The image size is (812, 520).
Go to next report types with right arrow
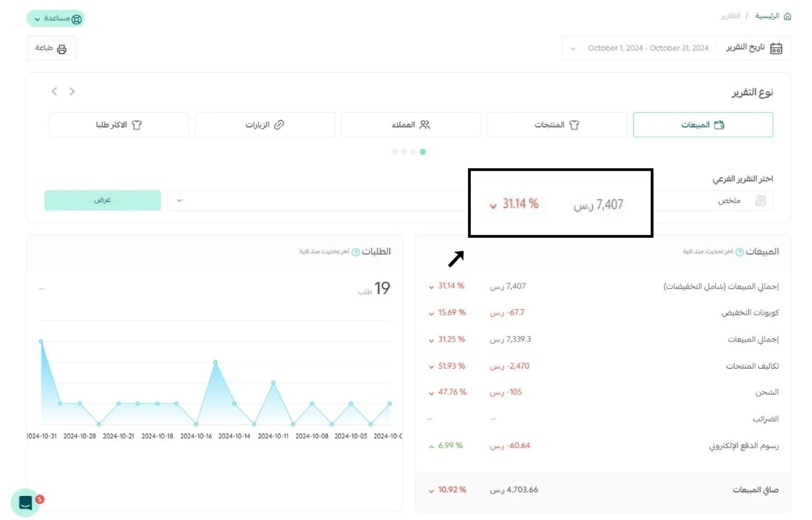(x=72, y=91)
